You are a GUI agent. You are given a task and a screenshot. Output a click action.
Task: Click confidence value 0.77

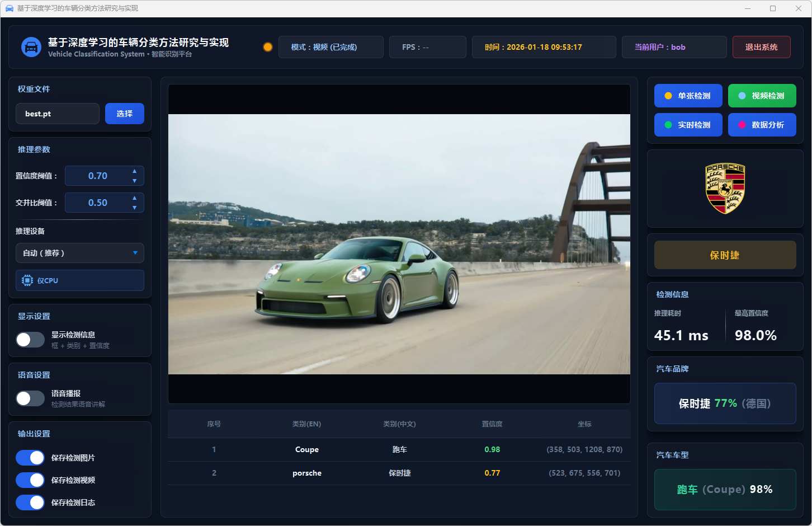pyautogui.click(x=492, y=473)
